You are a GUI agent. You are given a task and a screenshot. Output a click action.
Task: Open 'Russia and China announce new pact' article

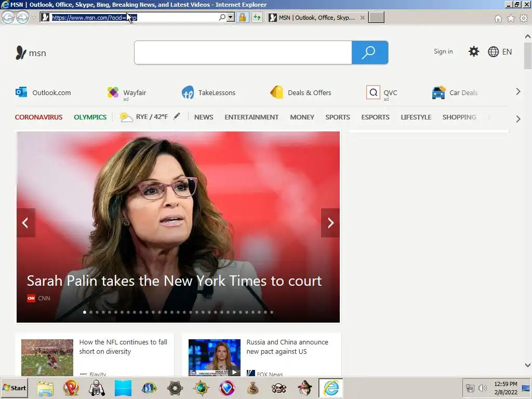coord(287,347)
